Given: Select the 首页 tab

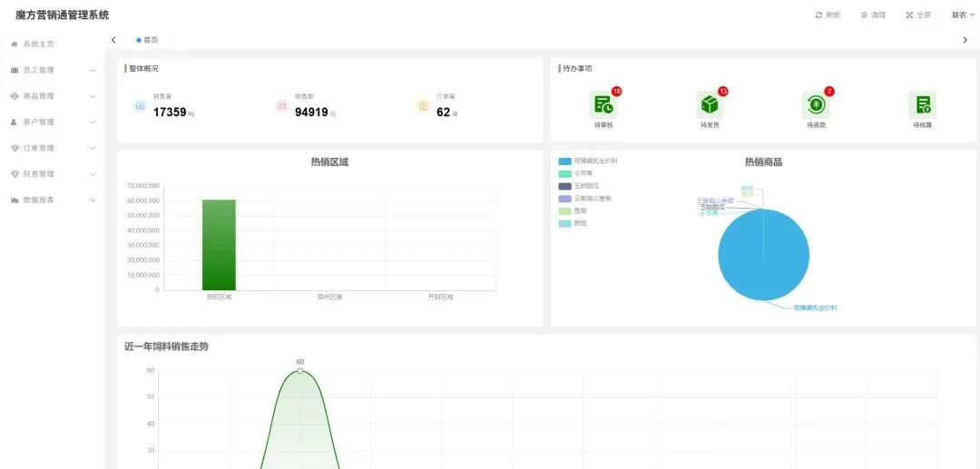Looking at the screenshot, I should pyautogui.click(x=148, y=40).
